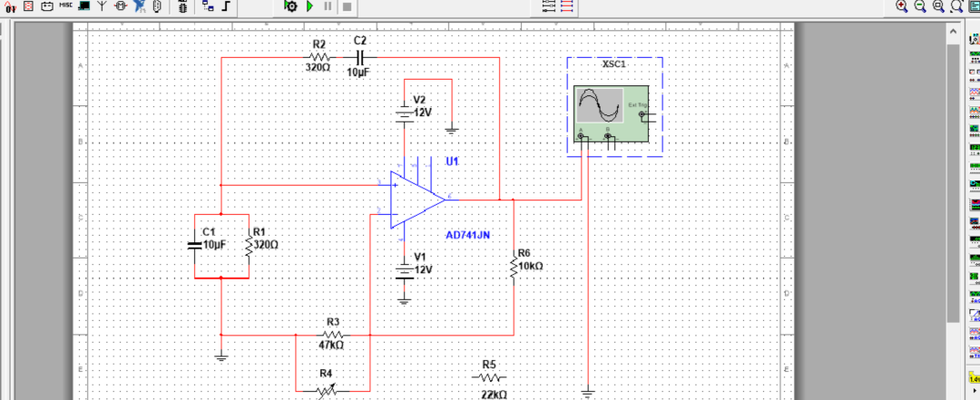Select the ground symbol below C1 and R1

point(221,356)
